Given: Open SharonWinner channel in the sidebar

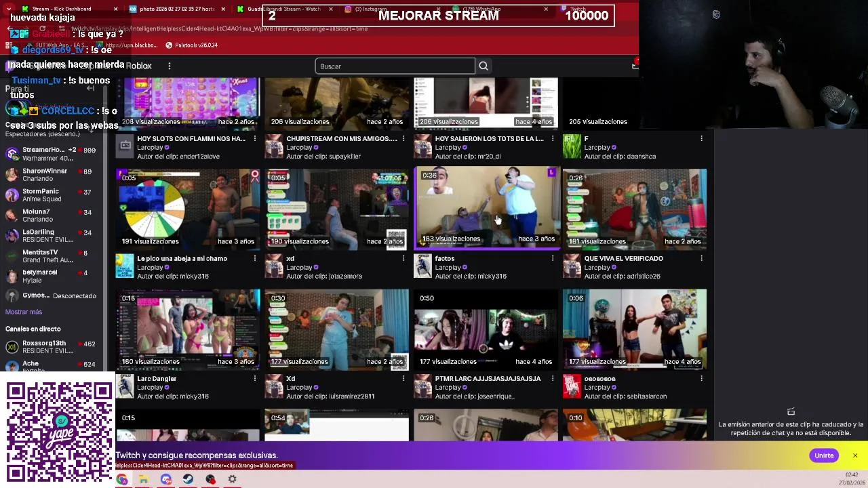Looking at the screenshot, I should coord(51,175).
